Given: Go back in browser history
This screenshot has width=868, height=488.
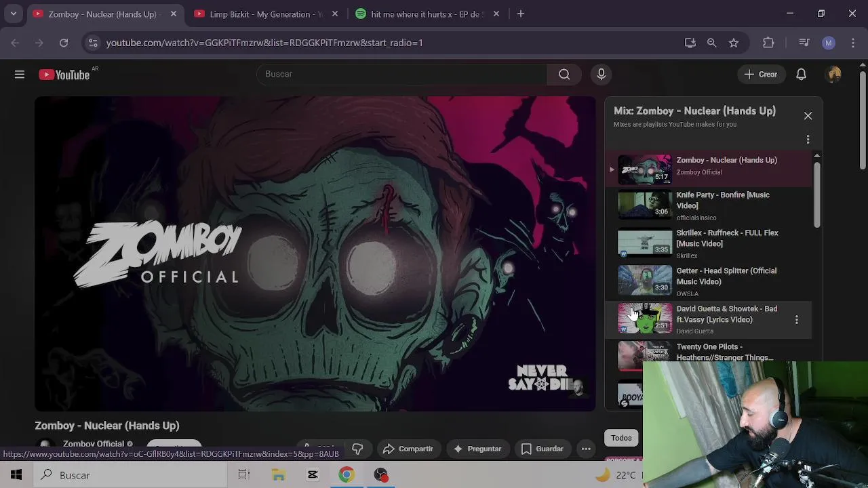Looking at the screenshot, I should 15,43.
